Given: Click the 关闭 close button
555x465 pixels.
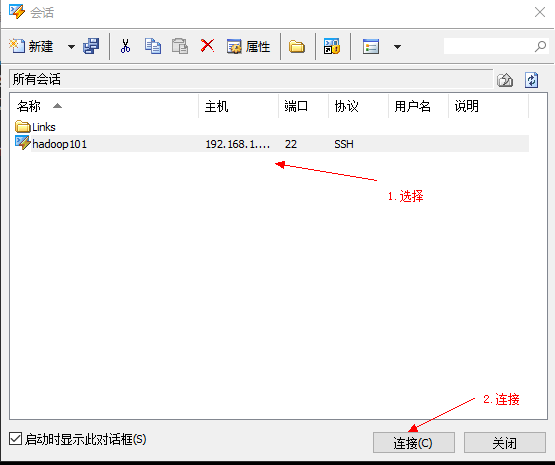Looking at the screenshot, I should click(505, 442).
